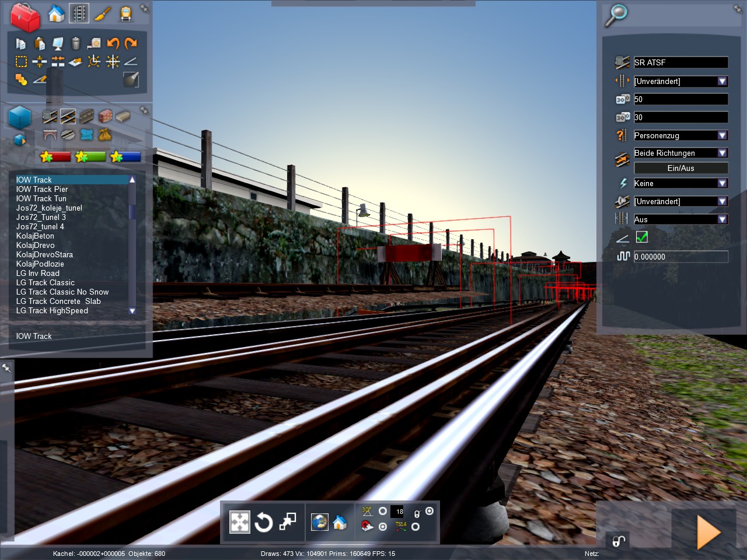Click the track list scroll-up arrow
The width and height of the screenshot is (747, 560).
(132, 180)
